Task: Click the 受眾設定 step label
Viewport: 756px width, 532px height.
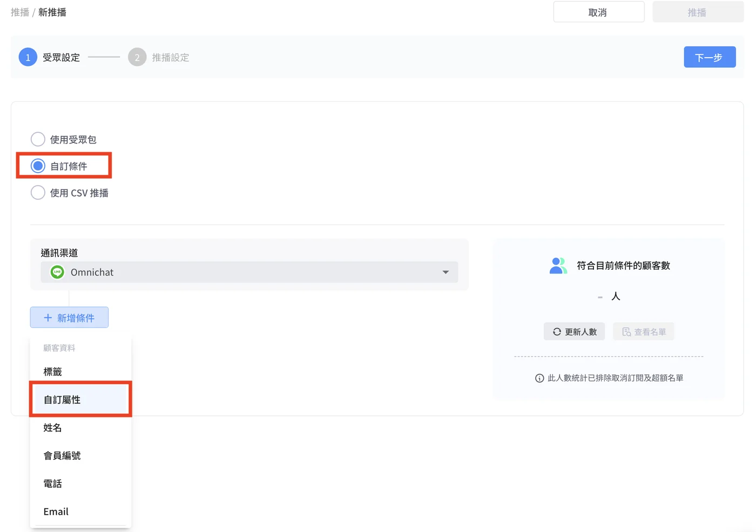Action: coord(62,58)
